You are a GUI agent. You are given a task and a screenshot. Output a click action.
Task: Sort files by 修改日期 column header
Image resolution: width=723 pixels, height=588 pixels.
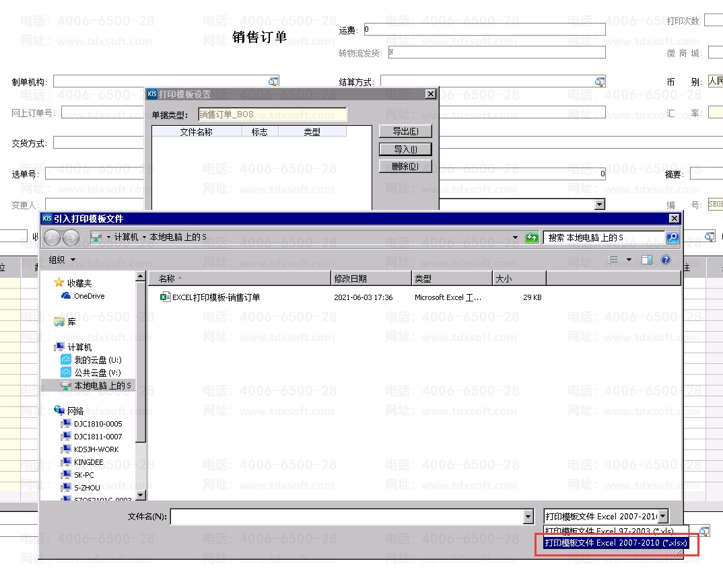(371, 279)
